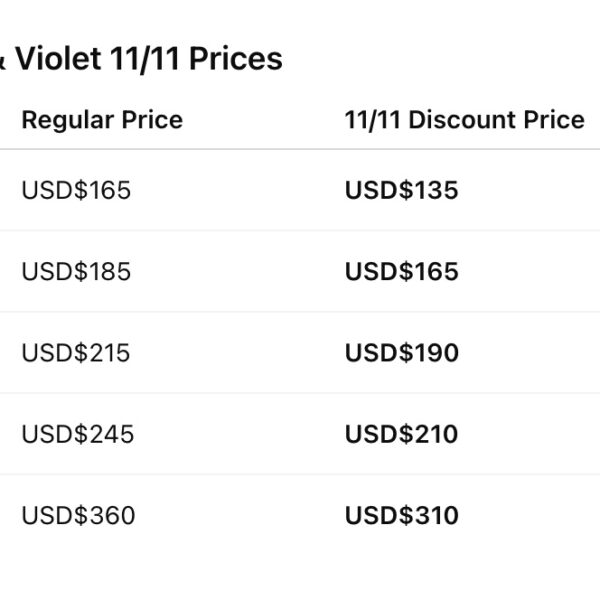The image size is (600, 600).
Task: Select the Regular Price column header
Action: (x=102, y=120)
